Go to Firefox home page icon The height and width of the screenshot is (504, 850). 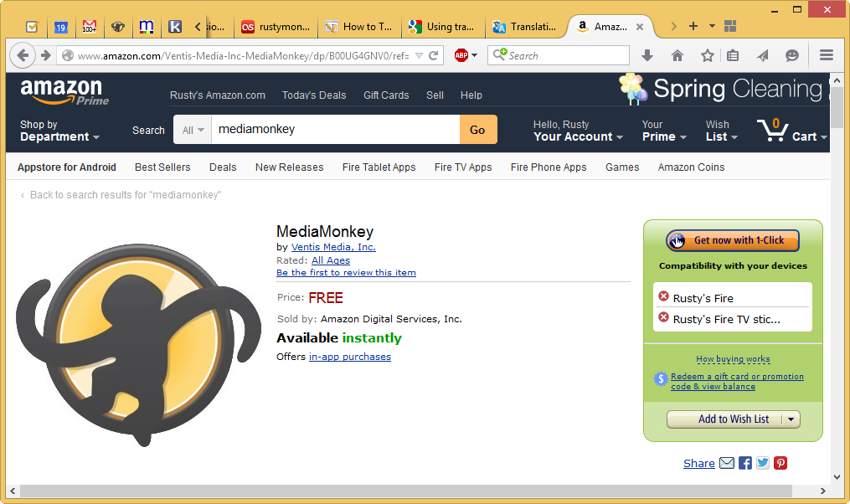(677, 55)
